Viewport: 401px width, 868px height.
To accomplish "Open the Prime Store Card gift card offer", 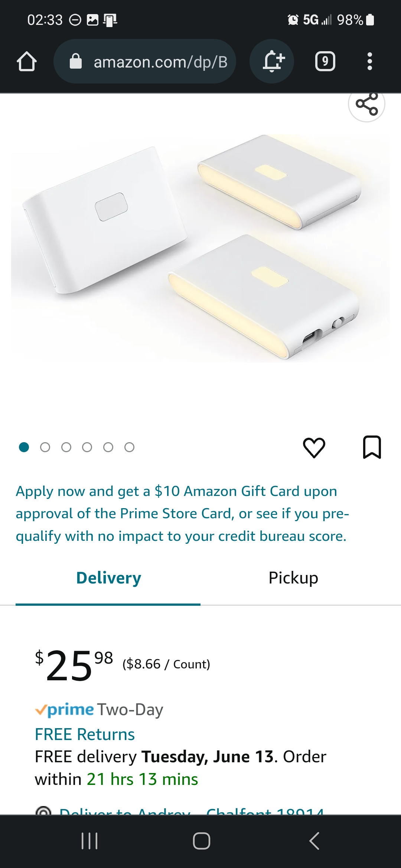I will click(182, 514).
